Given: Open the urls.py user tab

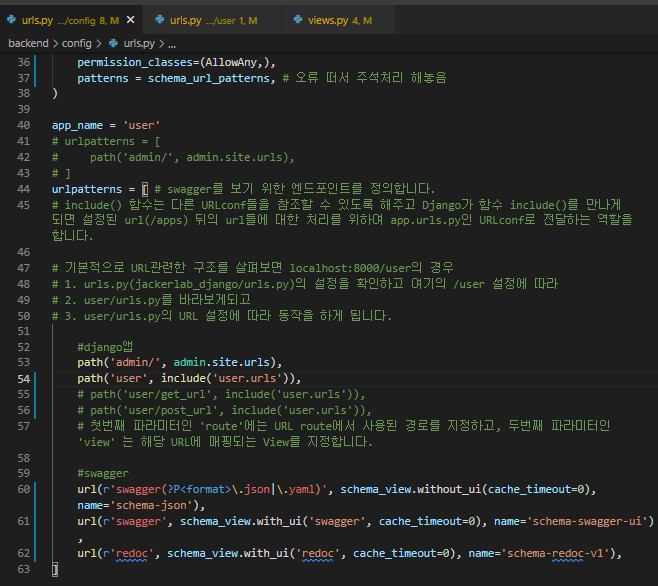Looking at the screenshot, I should pyautogui.click(x=213, y=20).
